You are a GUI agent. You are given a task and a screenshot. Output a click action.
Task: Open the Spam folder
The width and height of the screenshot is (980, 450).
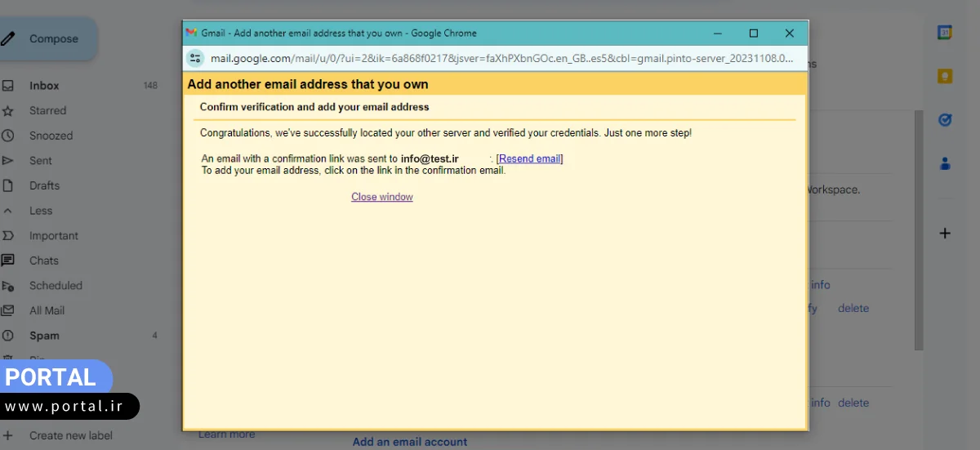(44, 336)
